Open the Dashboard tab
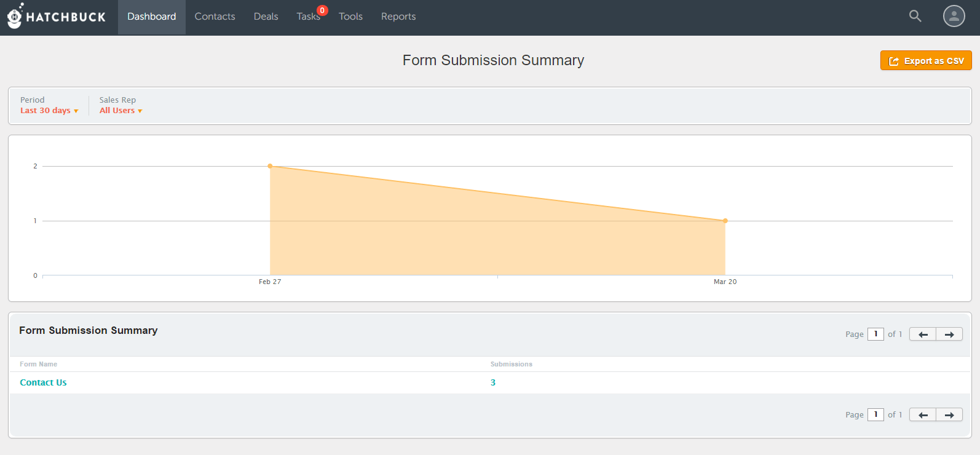The image size is (980, 455). [151, 17]
